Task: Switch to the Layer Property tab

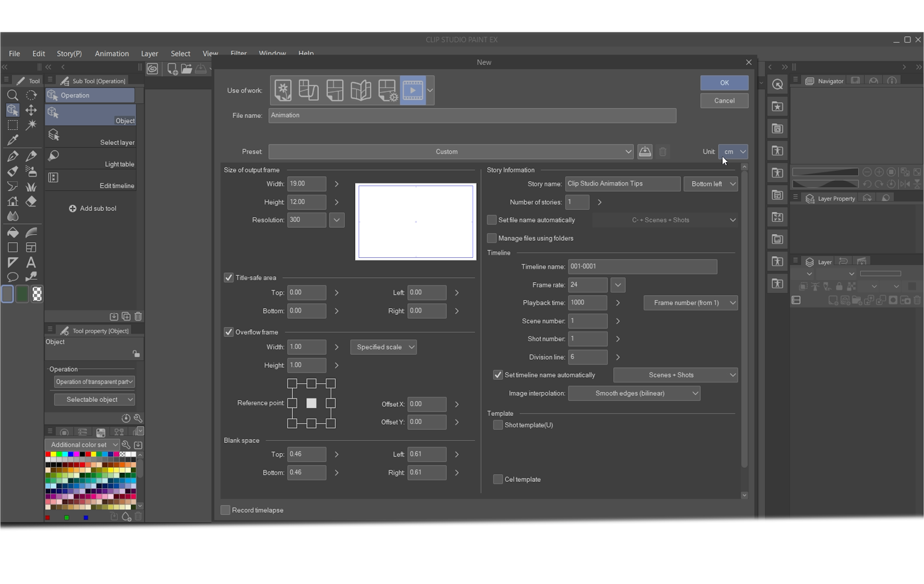Action: (831, 198)
